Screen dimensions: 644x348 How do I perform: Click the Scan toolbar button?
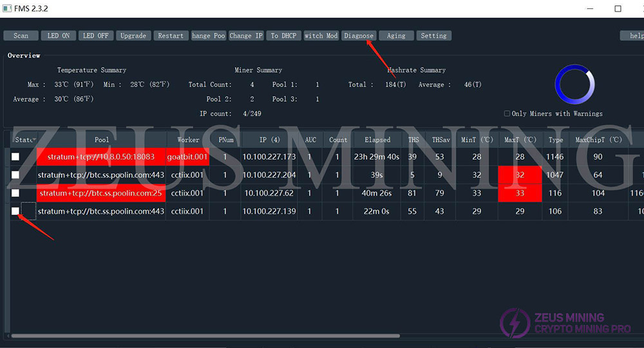21,35
